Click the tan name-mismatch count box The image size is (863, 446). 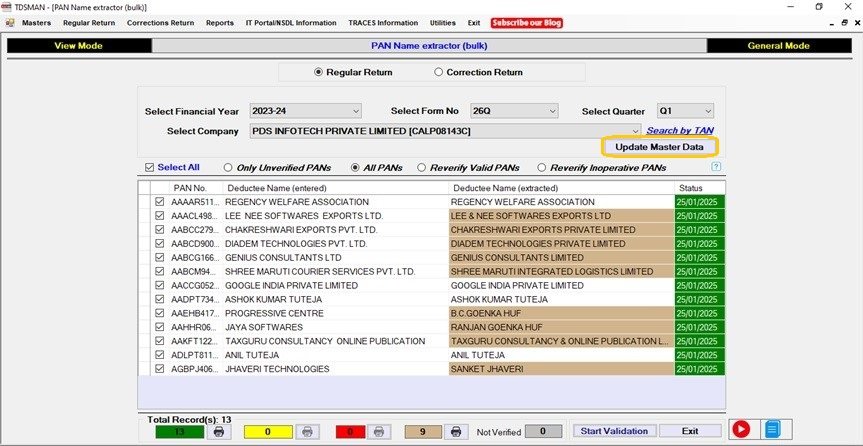pos(423,432)
